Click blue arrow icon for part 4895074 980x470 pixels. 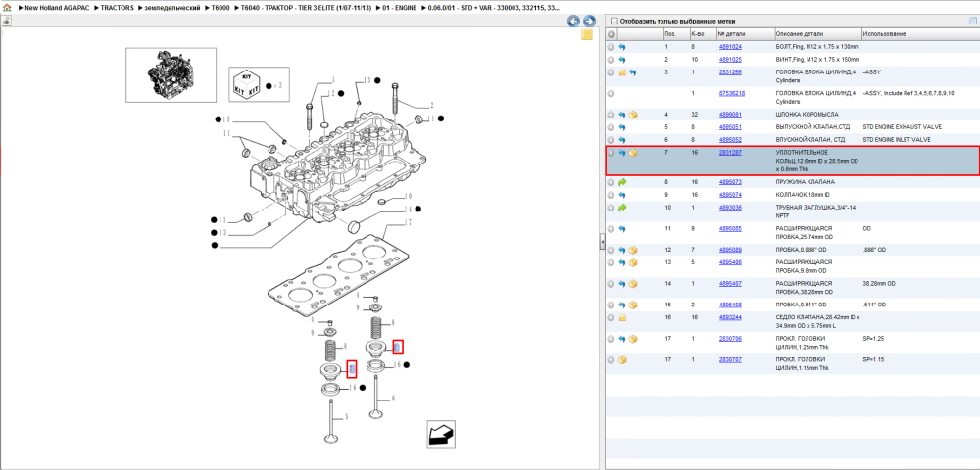click(622, 195)
